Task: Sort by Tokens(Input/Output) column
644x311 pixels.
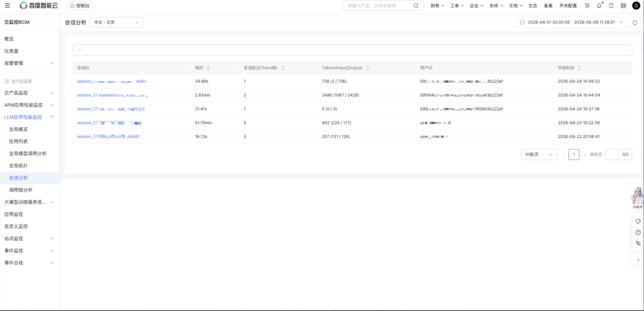Action: point(367,68)
